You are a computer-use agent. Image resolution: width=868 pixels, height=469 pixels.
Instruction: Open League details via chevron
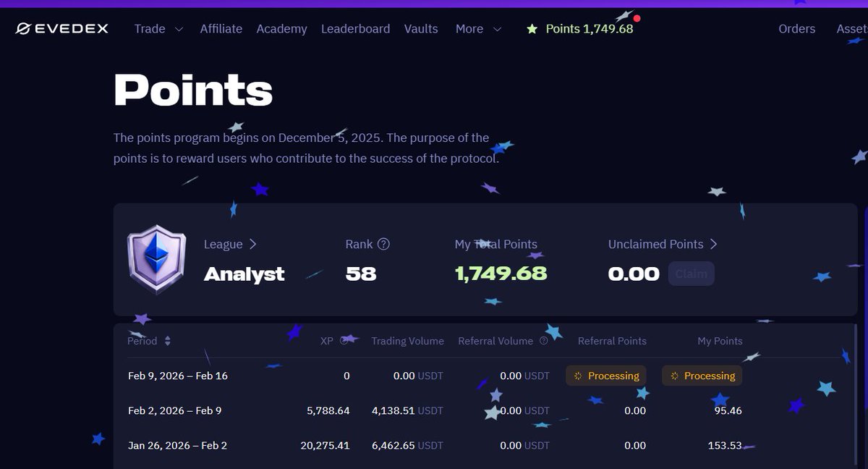pyautogui.click(x=252, y=245)
